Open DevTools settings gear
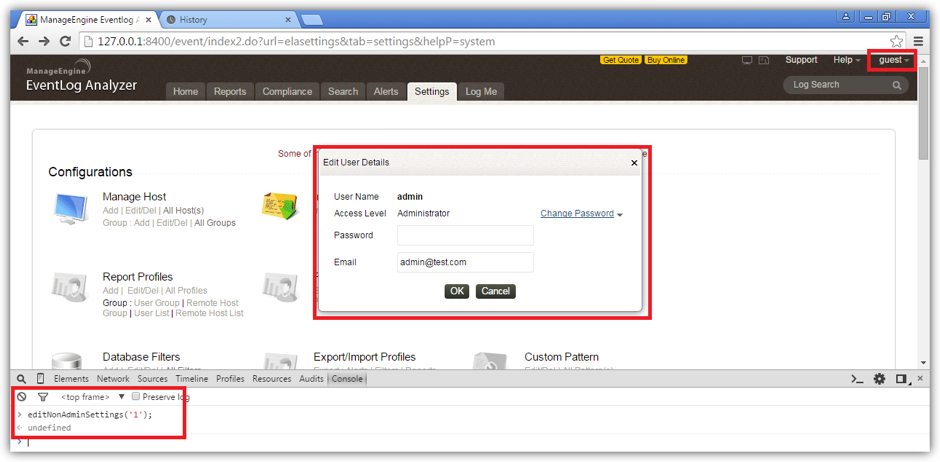This screenshot has height=462, width=940. tap(879, 379)
